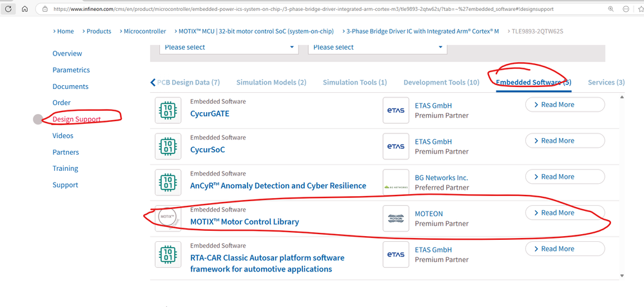This screenshot has width=644, height=307.
Task: Click the browser refresh icon
Action: (9, 9)
